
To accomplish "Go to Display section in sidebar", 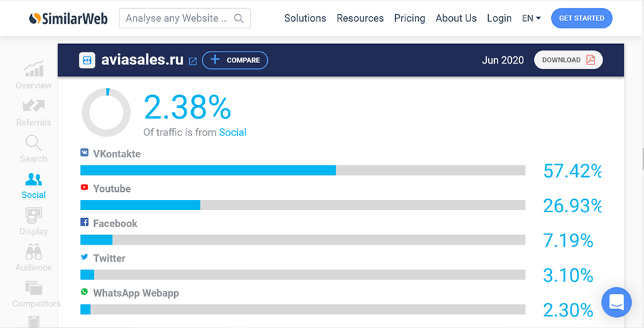I will pos(34,222).
